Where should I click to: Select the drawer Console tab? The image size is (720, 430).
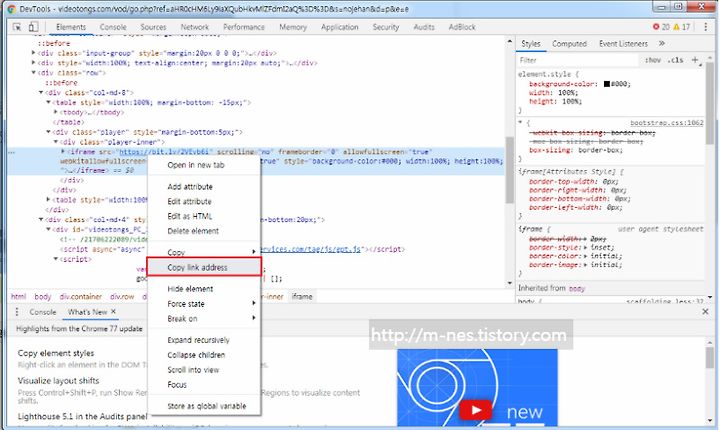click(x=43, y=312)
